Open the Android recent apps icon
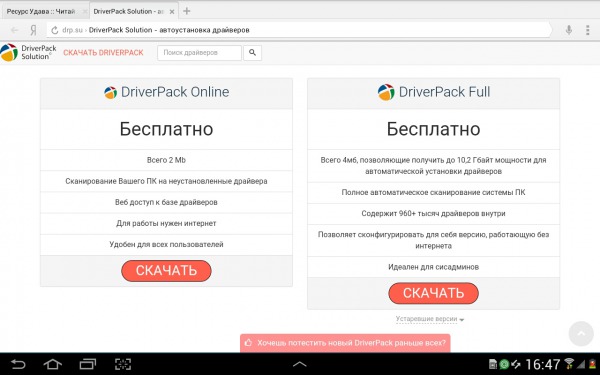Image resolution: width=600 pixels, height=375 pixels. point(88,364)
